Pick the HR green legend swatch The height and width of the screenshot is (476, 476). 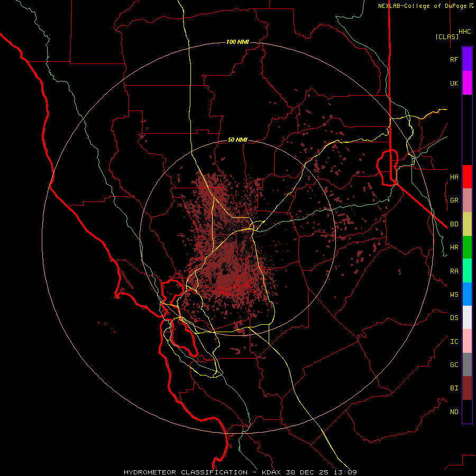(467, 248)
